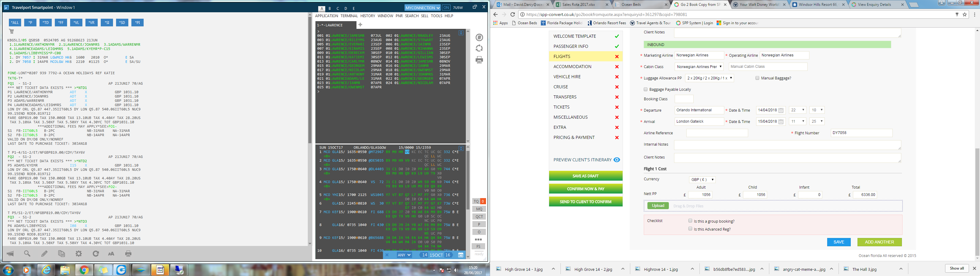Switch to the Sales Rota 2017.xlsx browser tab
Image resolution: width=980 pixels, height=276 pixels.
(x=581, y=5)
